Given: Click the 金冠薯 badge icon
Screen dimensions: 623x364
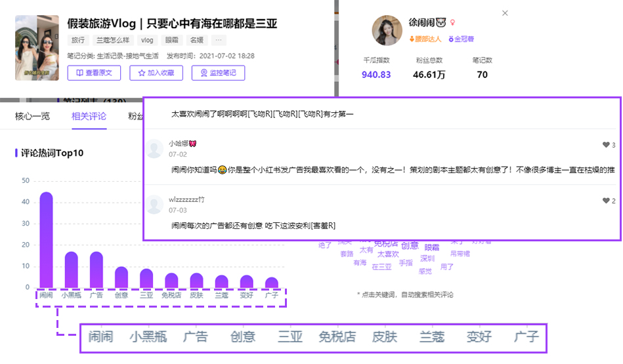Looking at the screenshot, I should click(x=450, y=39).
